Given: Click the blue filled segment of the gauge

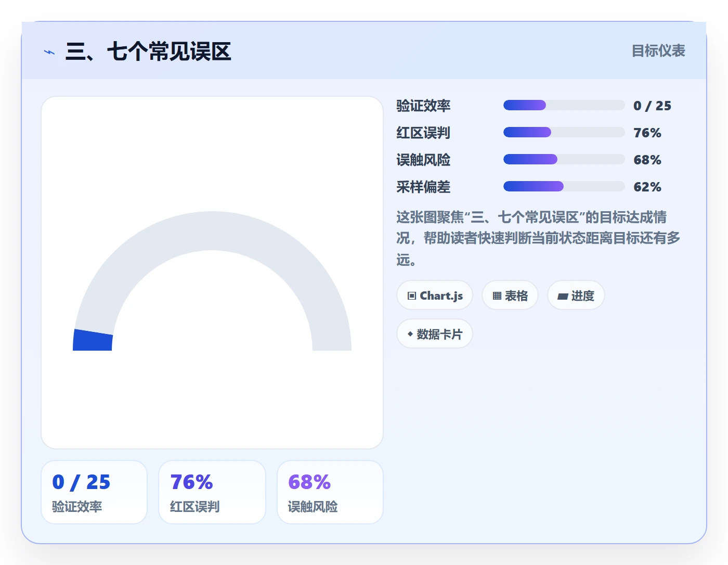Looking at the screenshot, I should (x=93, y=340).
